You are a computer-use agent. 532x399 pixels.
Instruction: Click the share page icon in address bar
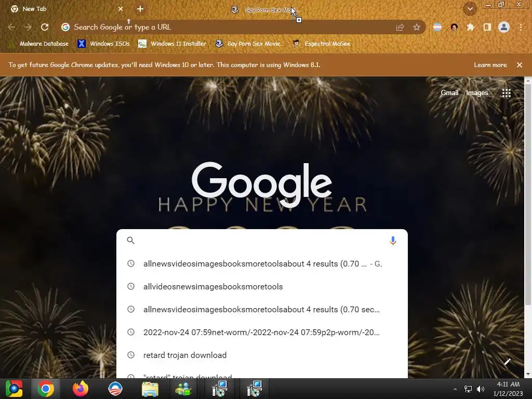coord(400,27)
